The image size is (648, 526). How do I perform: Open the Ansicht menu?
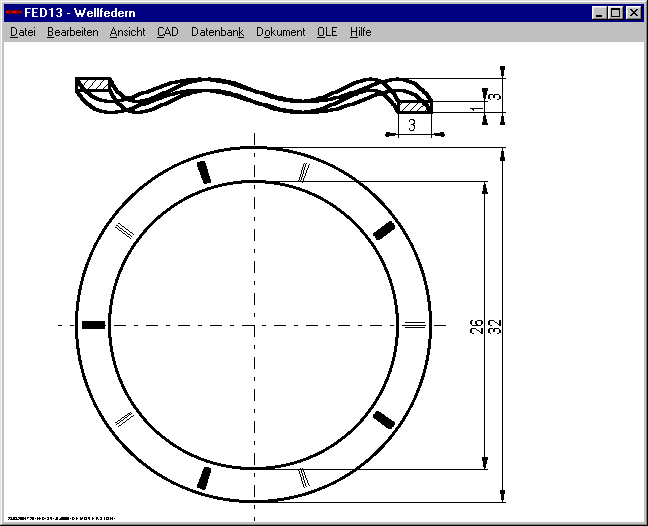pyautogui.click(x=127, y=32)
